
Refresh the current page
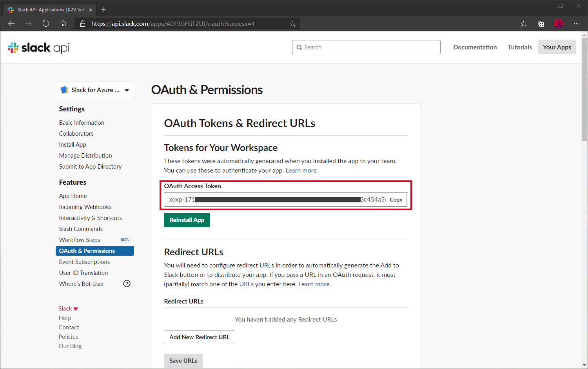tap(46, 24)
